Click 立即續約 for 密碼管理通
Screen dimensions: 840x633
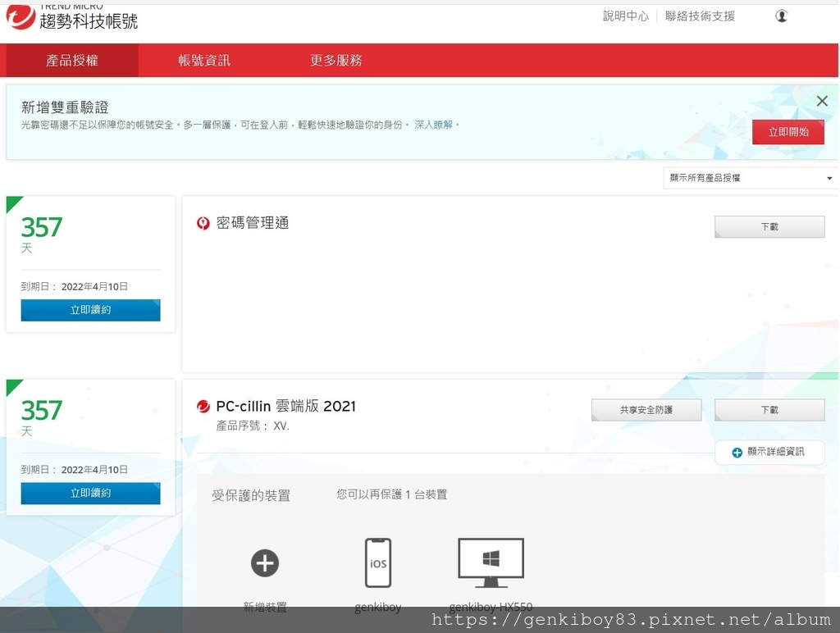90,310
